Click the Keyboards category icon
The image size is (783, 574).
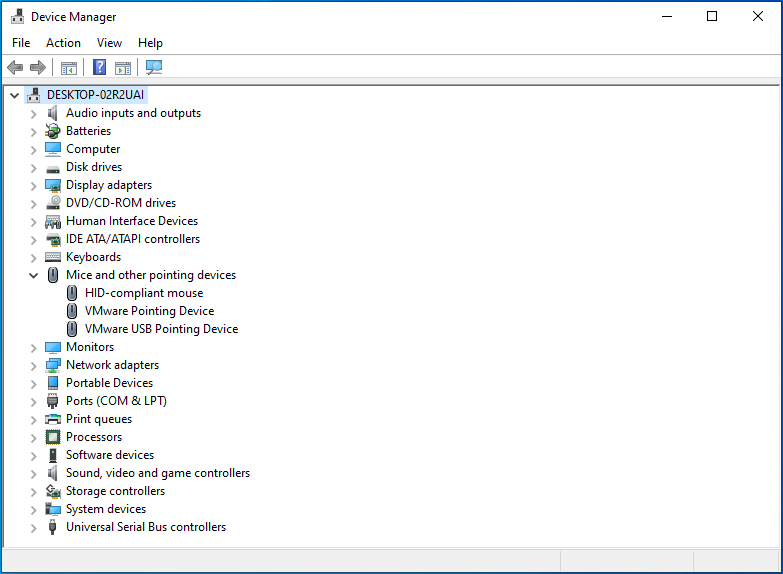point(52,257)
